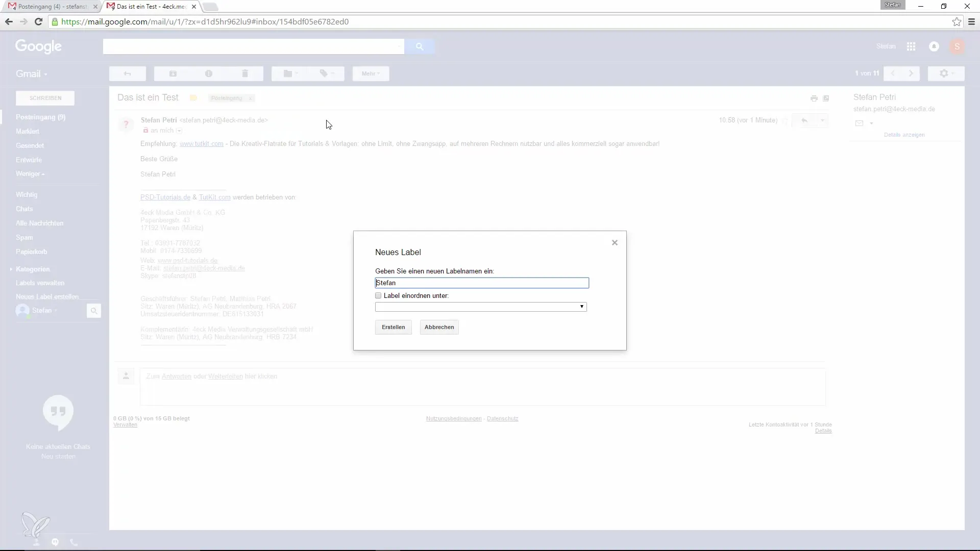This screenshot has width=980, height=551.
Task: Click the open in new window icon
Action: pyautogui.click(x=826, y=98)
